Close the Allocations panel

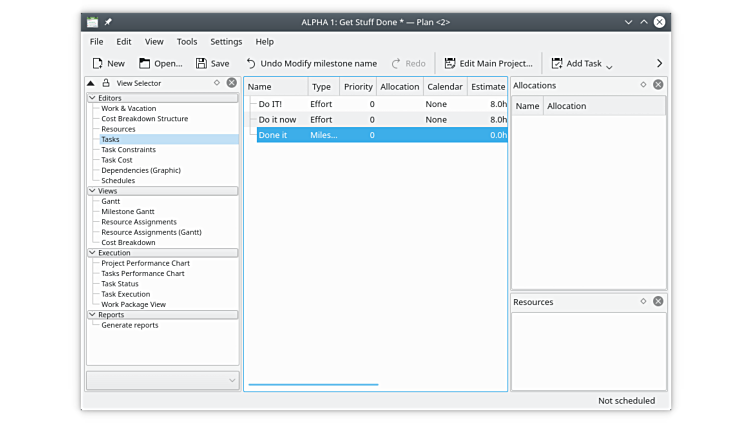[x=658, y=85]
